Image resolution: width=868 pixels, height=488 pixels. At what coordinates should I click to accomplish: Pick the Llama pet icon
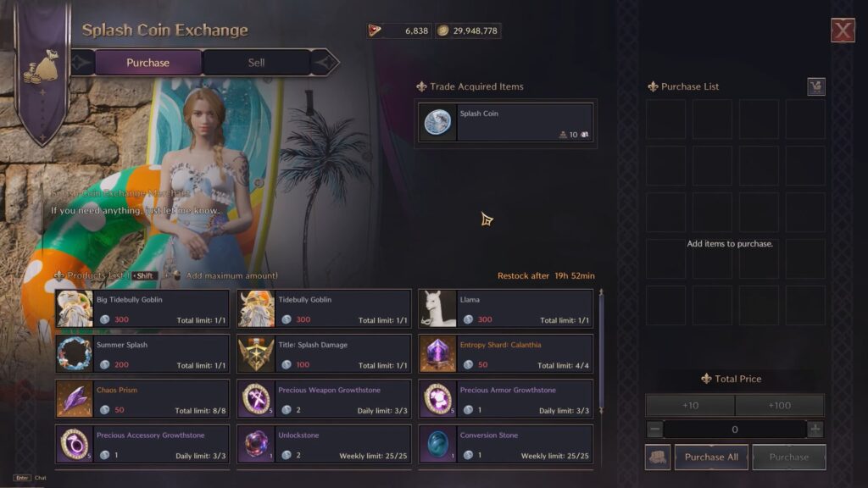[x=437, y=308]
